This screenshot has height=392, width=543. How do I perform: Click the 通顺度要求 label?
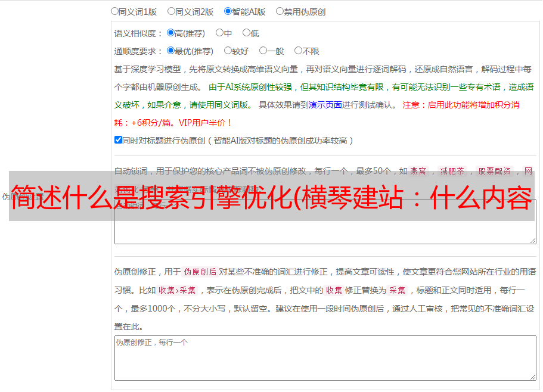(x=138, y=51)
